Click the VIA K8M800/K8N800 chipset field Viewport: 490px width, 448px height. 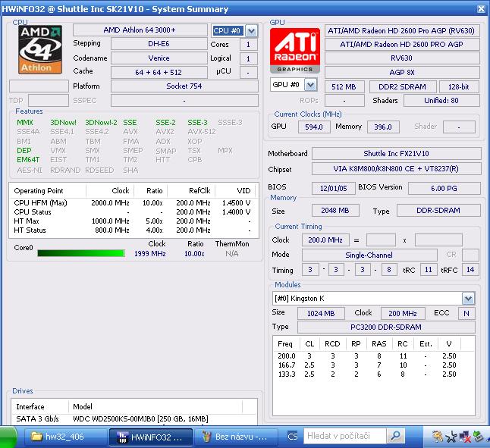pos(396,169)
